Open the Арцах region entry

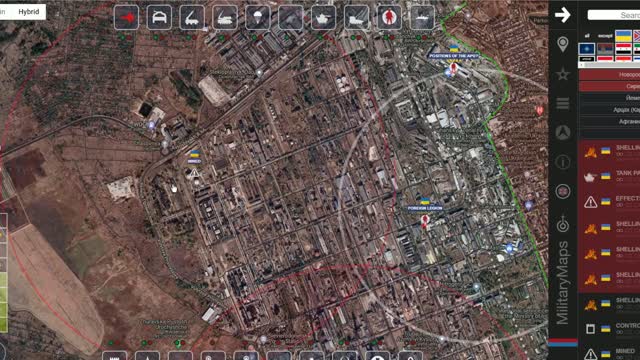click(610, 109)
